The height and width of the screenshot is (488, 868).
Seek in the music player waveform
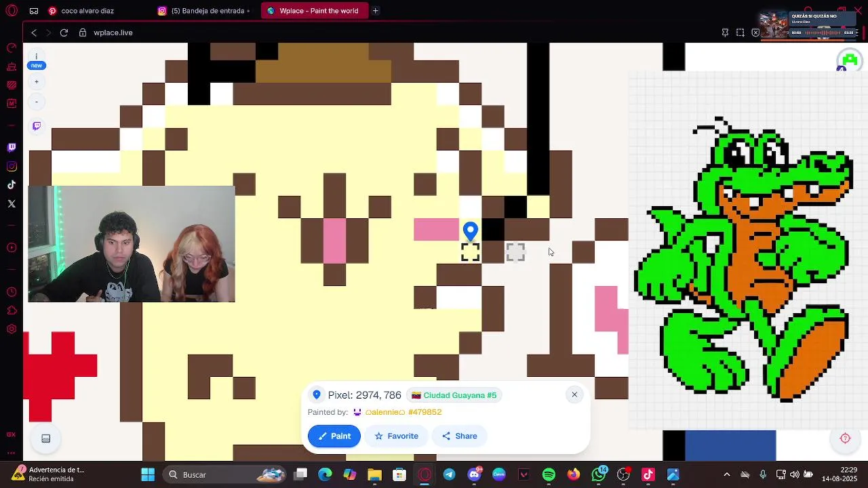(822, 33)
